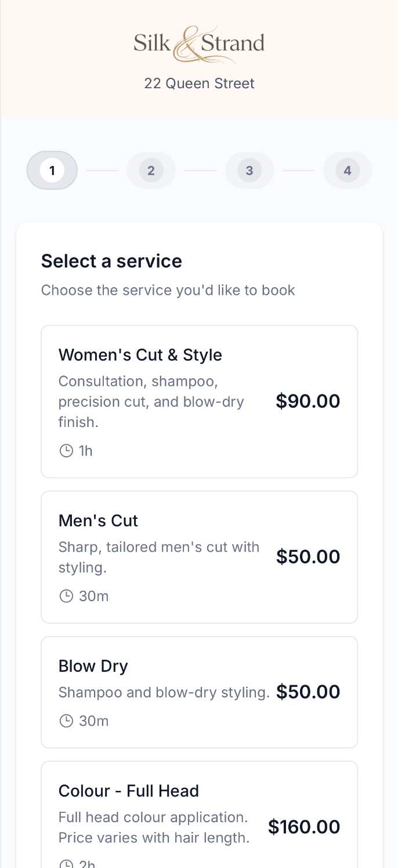Click the $160.00 price label

pos(304,827)
